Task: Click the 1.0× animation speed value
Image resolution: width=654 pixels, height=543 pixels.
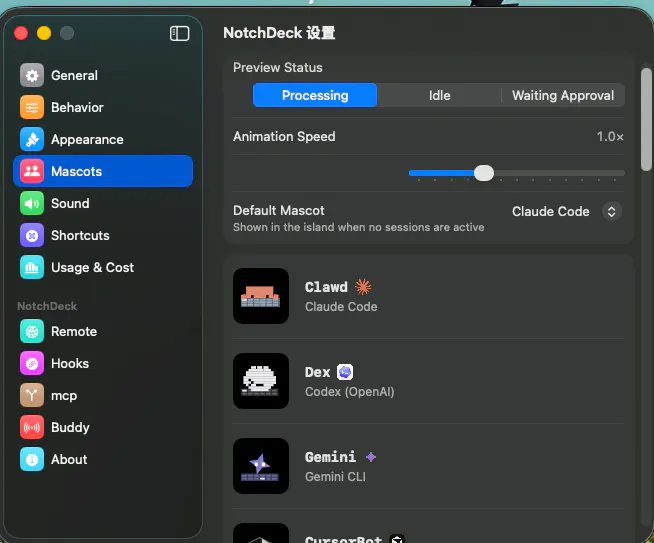Action: (x=610, y=136)
